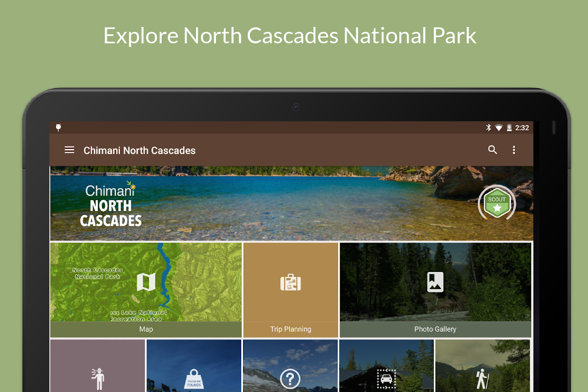Click the folded map icon
Screen dimensions: 588x392
[x=146, y=282]
